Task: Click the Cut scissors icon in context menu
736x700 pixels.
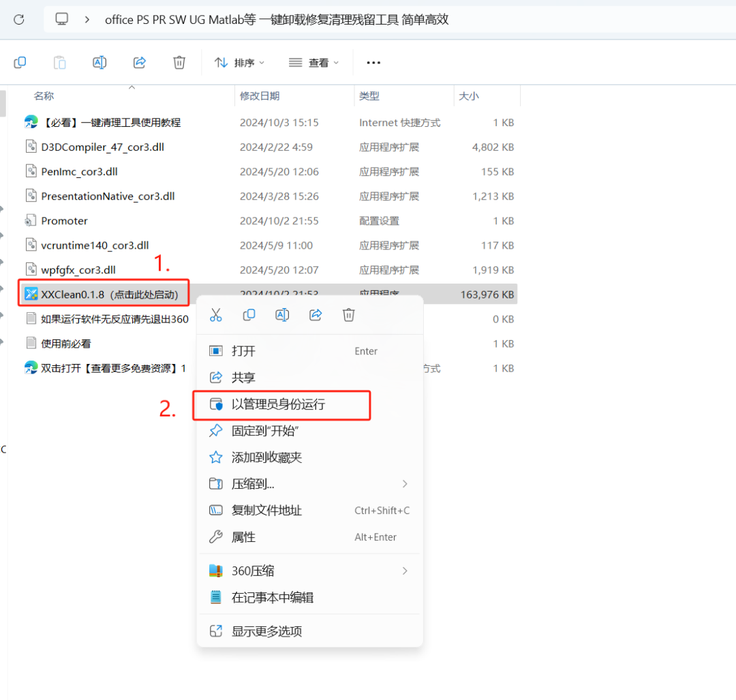Action: [216, 315]
